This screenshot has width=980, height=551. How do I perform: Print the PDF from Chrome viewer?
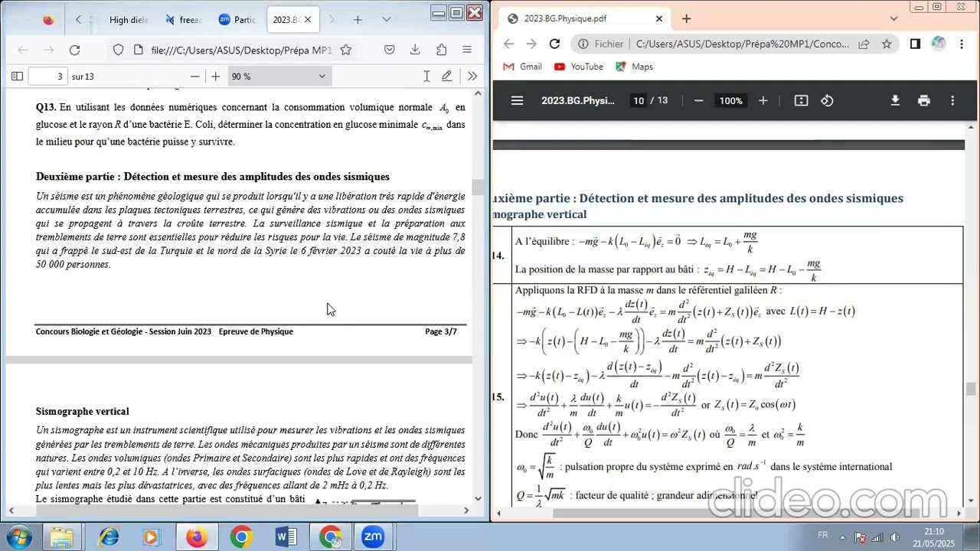pyautogui.click(x=924, y=101)
